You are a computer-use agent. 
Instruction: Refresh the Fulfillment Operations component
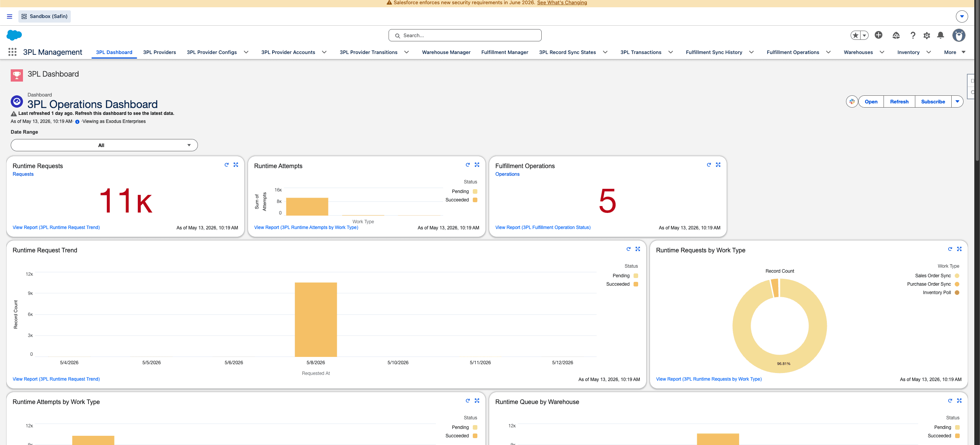pyautogui.click(x=709, y=165)
